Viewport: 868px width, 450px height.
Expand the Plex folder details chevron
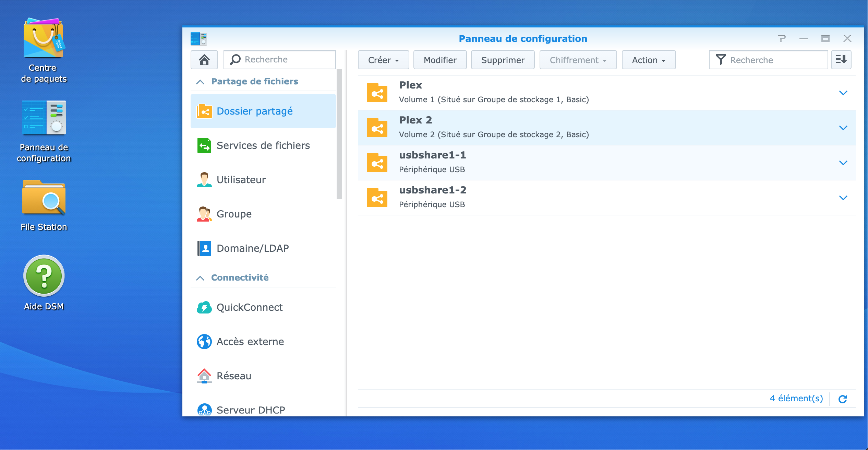pyautogui.click(x=843, y=93)
